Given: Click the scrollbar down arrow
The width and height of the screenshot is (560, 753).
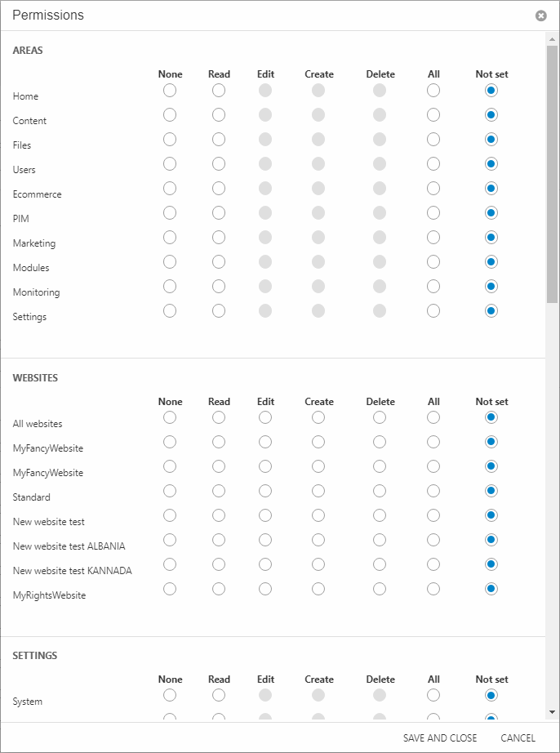Looking at the screenshot, I should [x=553, y=712].
